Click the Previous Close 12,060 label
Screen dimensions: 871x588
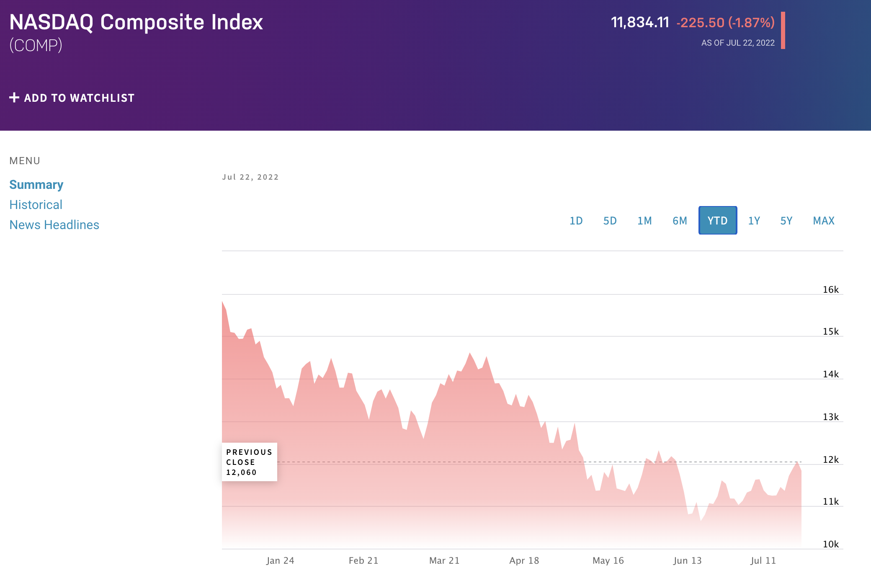[250, 462]
